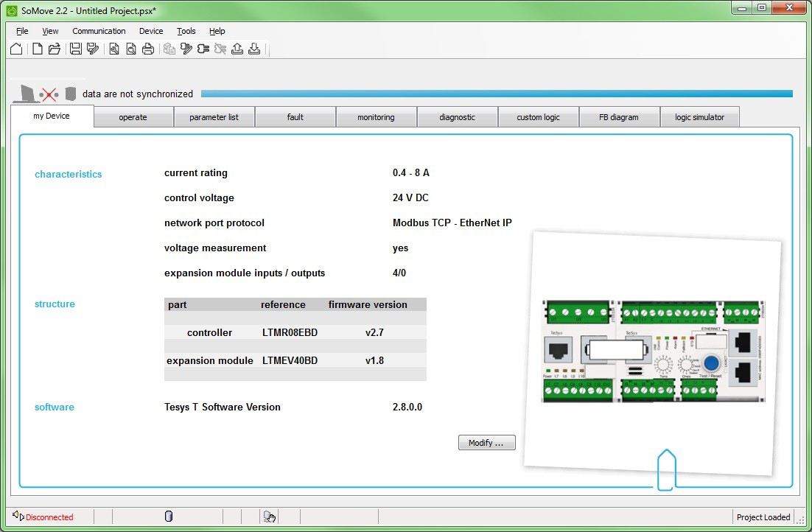
Task: Connect to device using the plug icon
Action: click(203, 49)
